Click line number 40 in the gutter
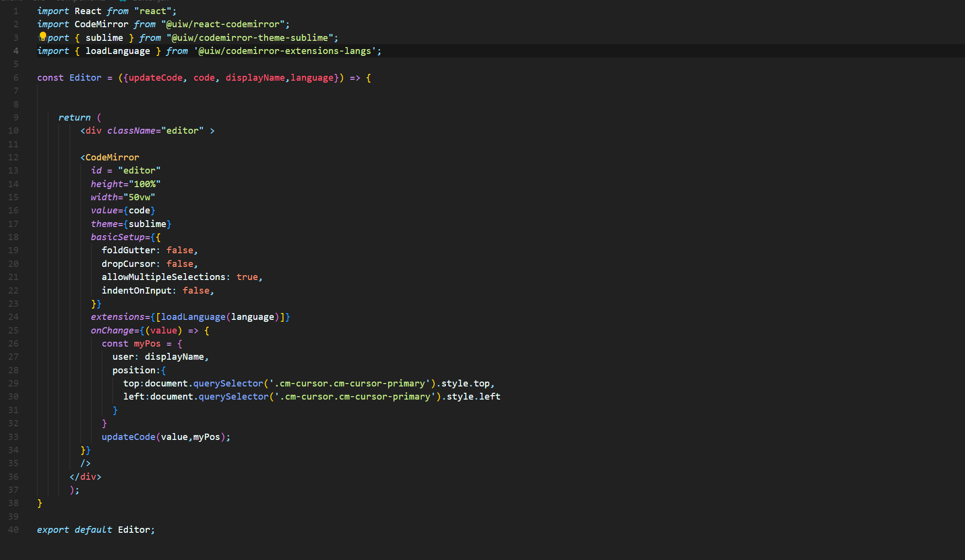965x560 pixels. click(13, 530)
